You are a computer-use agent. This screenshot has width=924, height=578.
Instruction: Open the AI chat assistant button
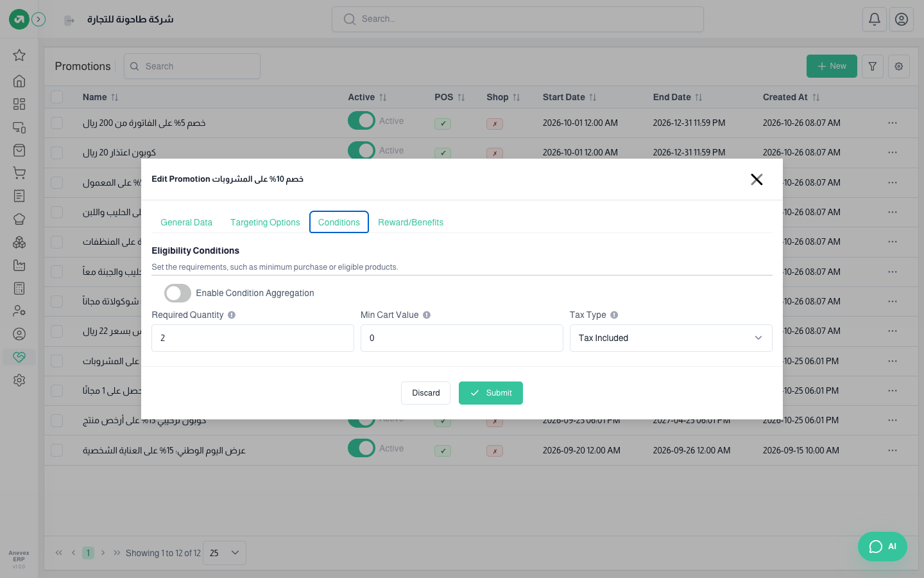pos(882,547)
